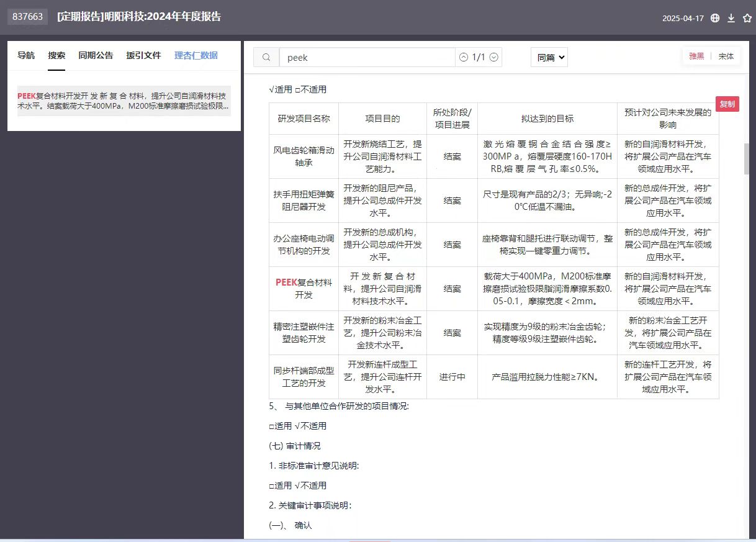The width and height of the screenshot is (756, 542).
Task: Click the 1/1 match counter
Action: 479,57
